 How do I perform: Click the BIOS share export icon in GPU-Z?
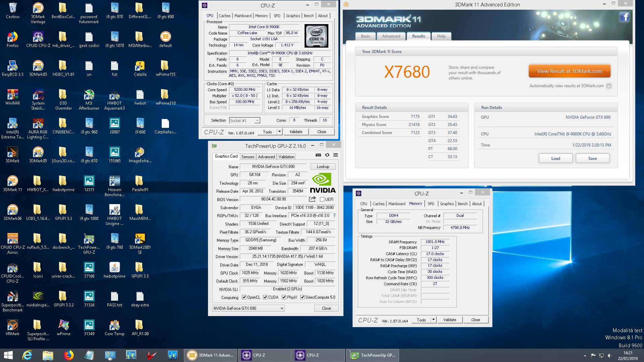[x=312, y=199]
